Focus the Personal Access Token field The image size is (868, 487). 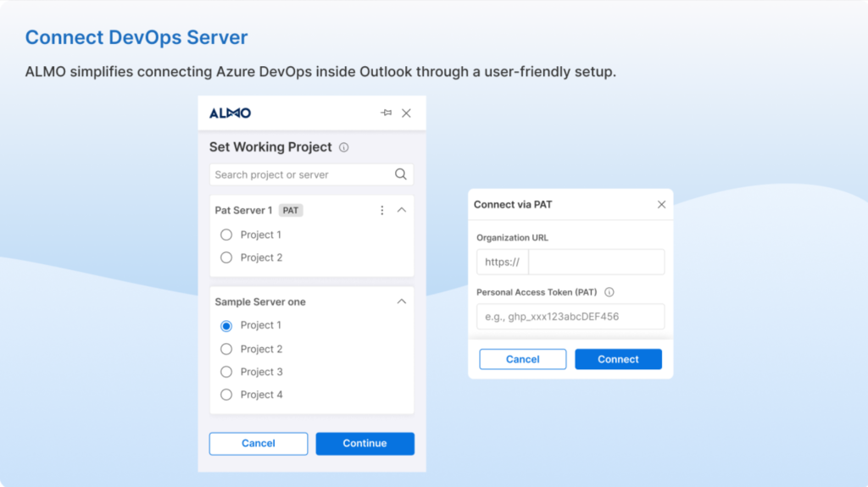pyautogui.click(x=570, y=317)
